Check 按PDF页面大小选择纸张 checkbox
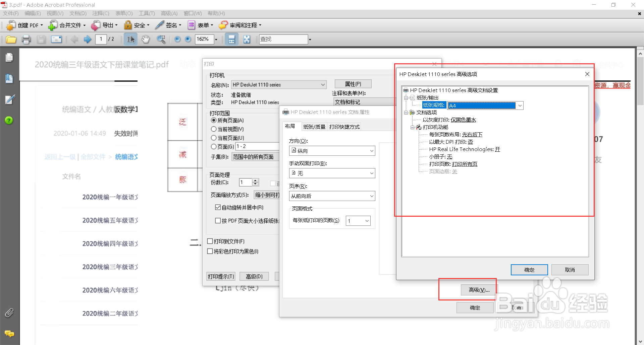644x345 pixels. (x=218, y=220)
